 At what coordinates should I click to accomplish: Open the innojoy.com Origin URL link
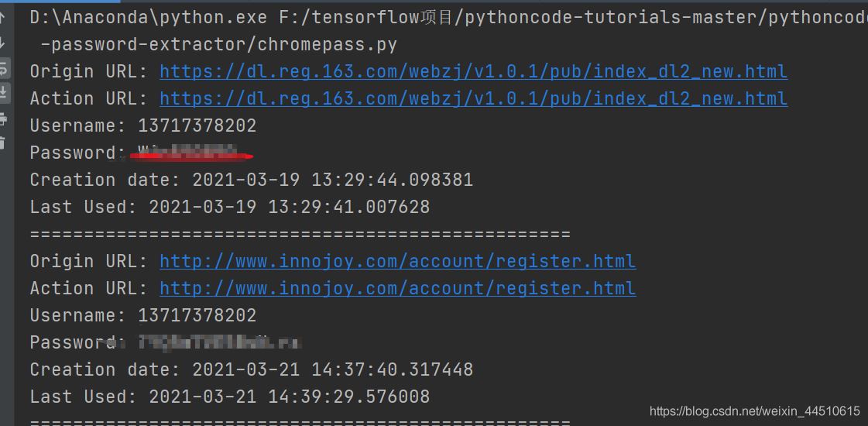397,261
